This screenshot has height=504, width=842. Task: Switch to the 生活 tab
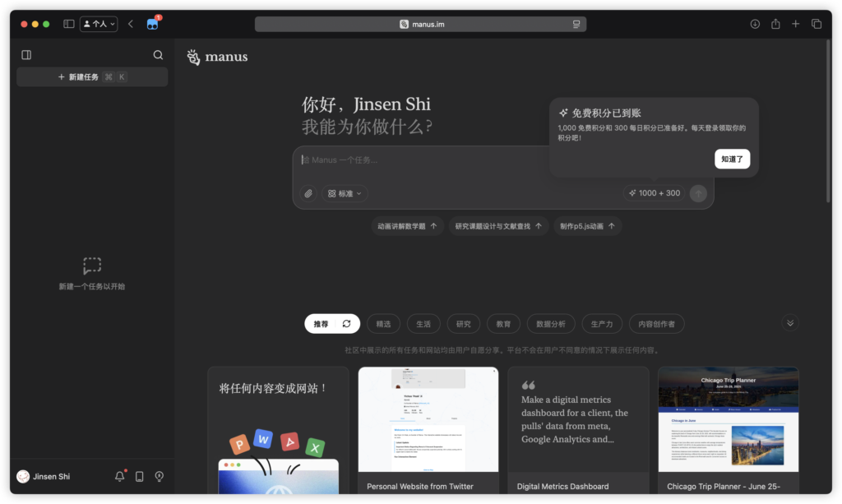[423, 324]
